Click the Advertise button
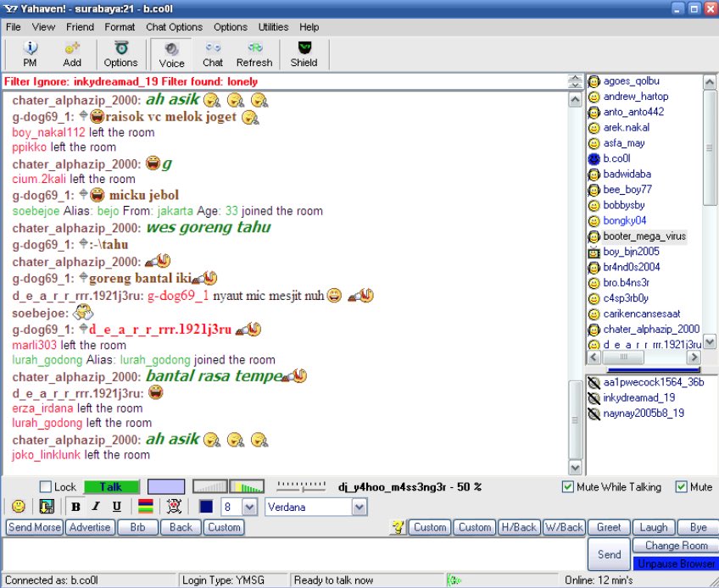The image size is (719, 588). 90,527
